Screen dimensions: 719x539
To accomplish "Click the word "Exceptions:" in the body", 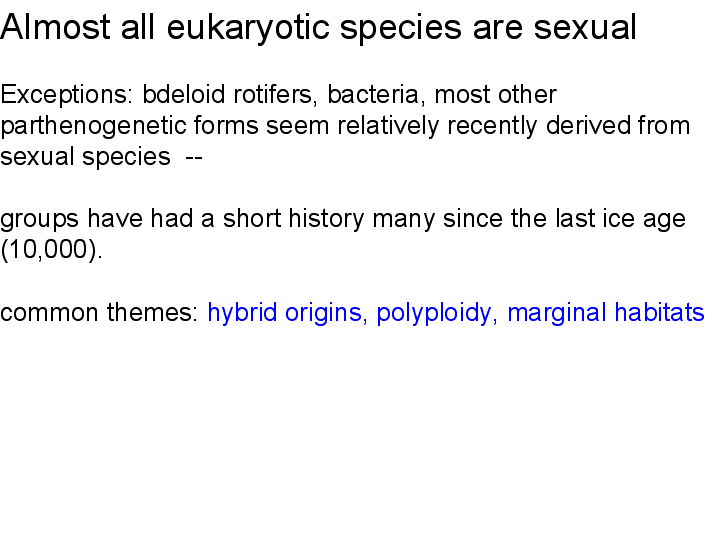I will point(66,95).
